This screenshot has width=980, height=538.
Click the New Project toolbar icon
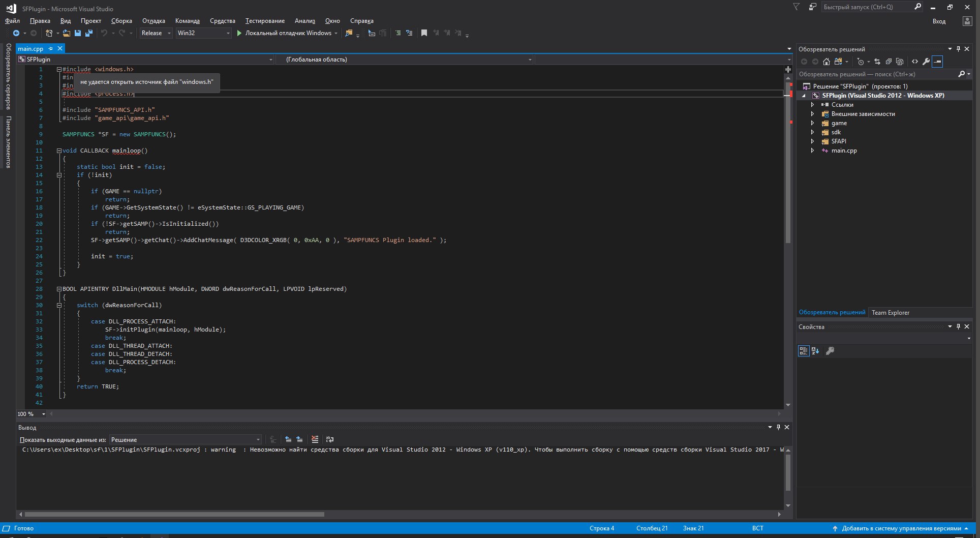(49, 33)
